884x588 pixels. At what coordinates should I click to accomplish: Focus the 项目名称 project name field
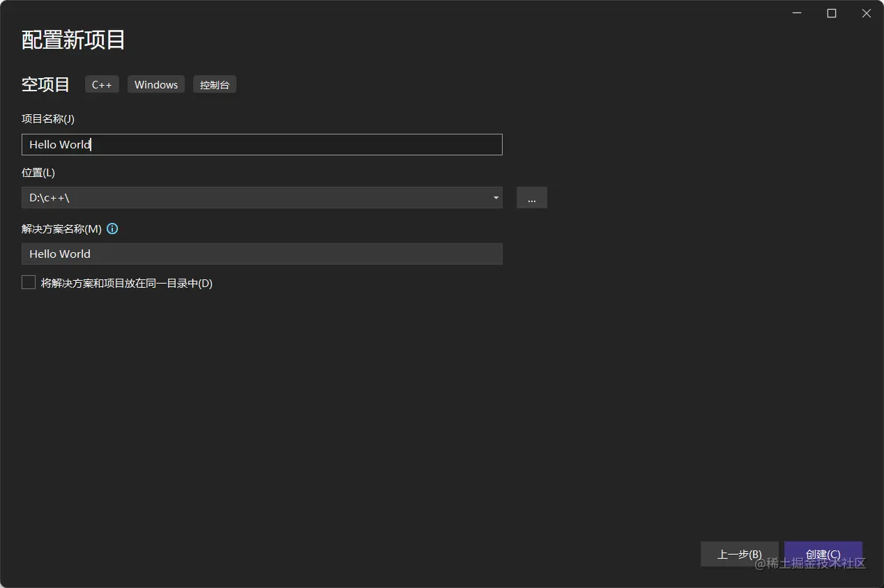tap(262, 144)
